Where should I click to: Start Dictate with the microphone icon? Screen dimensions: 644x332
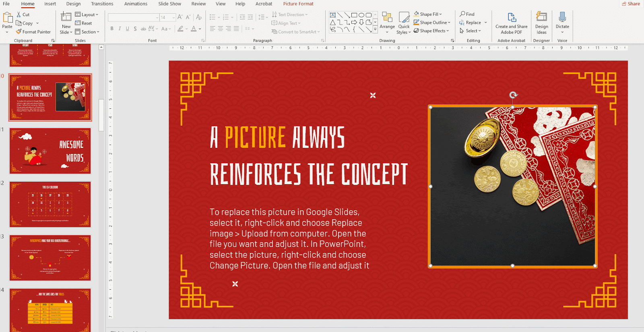(562, 17)
